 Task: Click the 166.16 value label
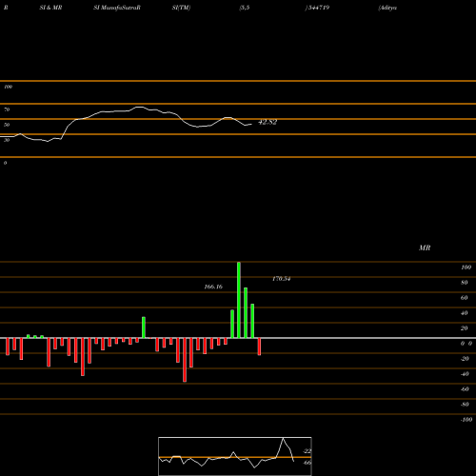pos(213,287)
